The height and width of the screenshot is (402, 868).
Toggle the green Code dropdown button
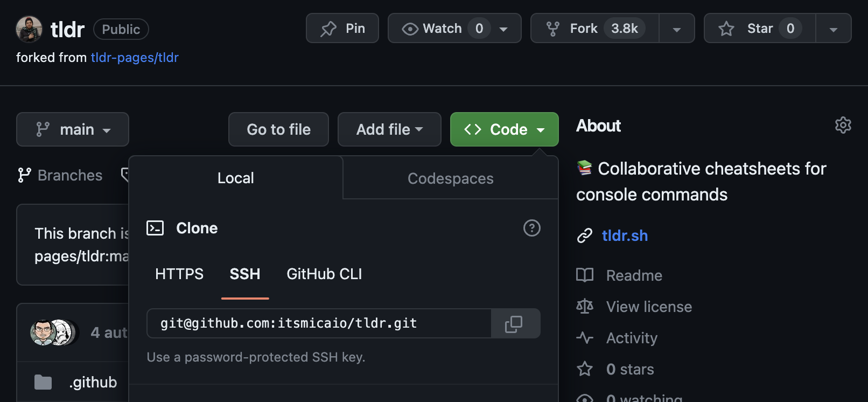[505, 129]
